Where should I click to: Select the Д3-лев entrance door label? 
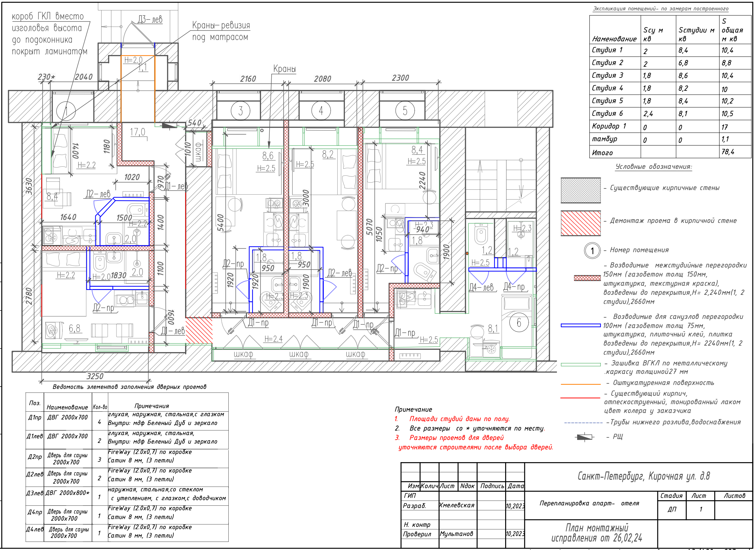pyautogui.click(x=150, y=20)
